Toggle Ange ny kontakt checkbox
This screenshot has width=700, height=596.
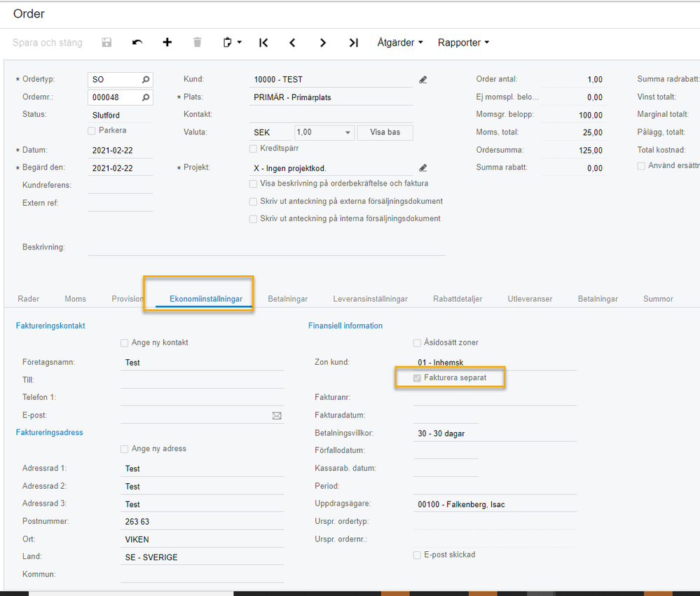point(124,343)
